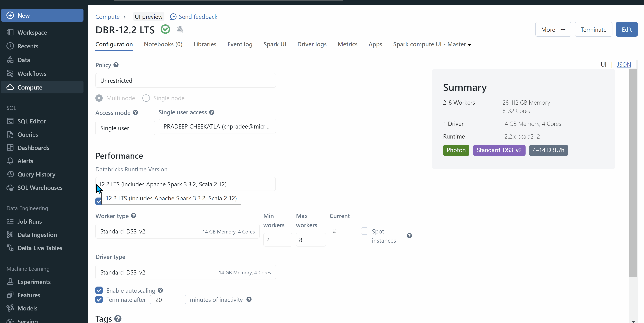Viewport: 644px width, 323px height.
Task: Open Worker type Standard_DS3_v2 dropdown
Action: pos(177,231)
